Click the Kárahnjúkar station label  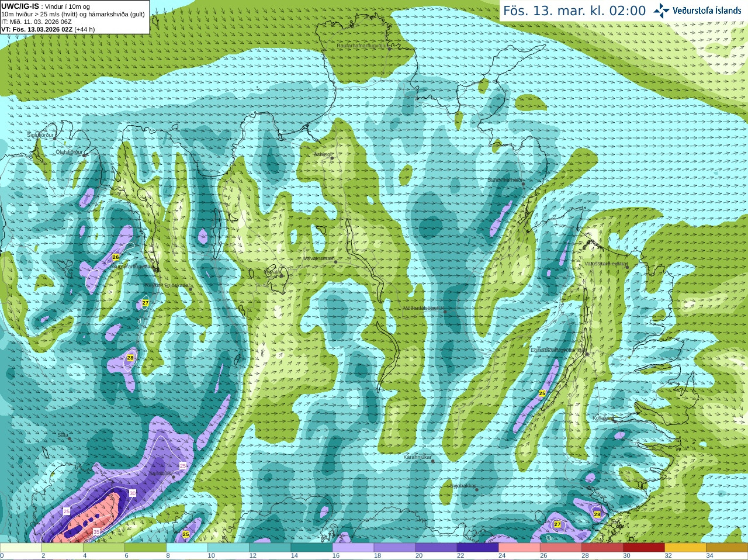pos(417,457)
